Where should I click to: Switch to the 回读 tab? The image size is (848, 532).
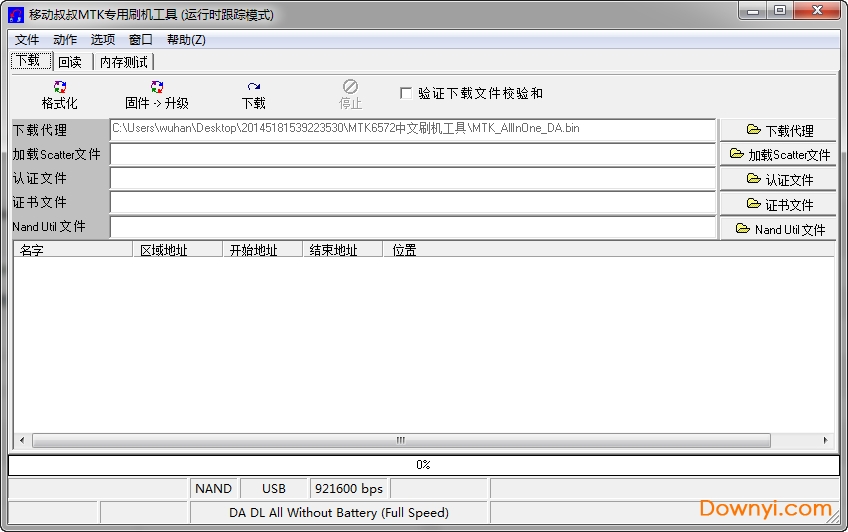pos(70,62)
